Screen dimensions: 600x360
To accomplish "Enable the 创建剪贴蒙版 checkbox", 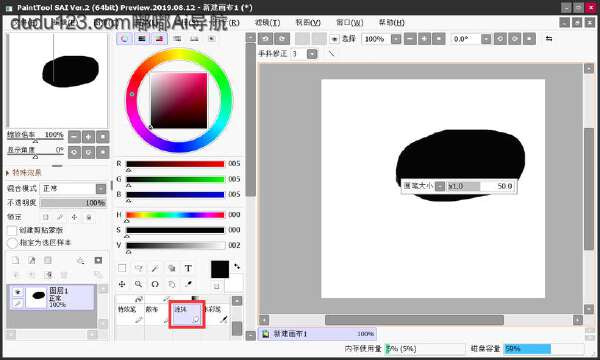I will coord(12,230).
